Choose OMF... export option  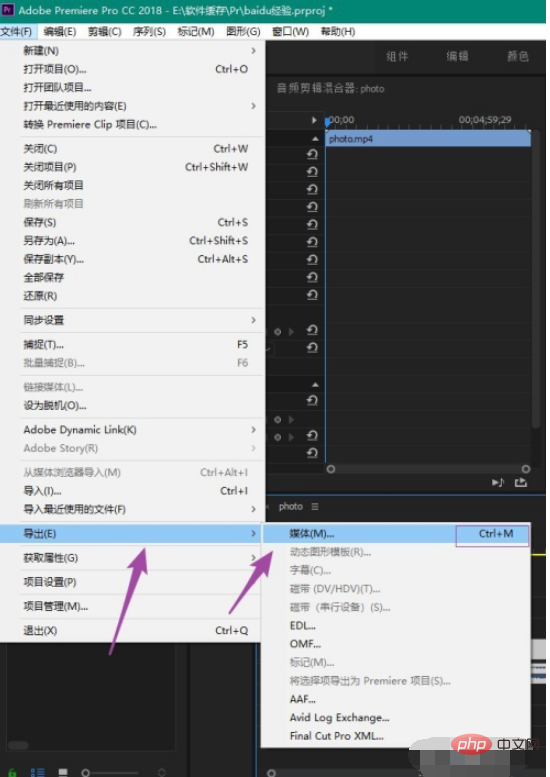396,644
